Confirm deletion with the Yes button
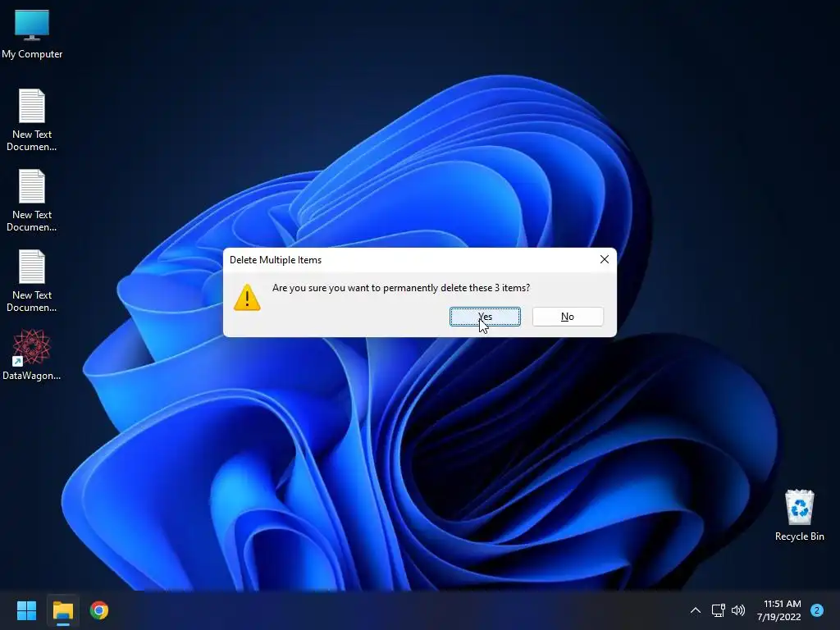This screenshot has height=630, width=840. [485, 317]
